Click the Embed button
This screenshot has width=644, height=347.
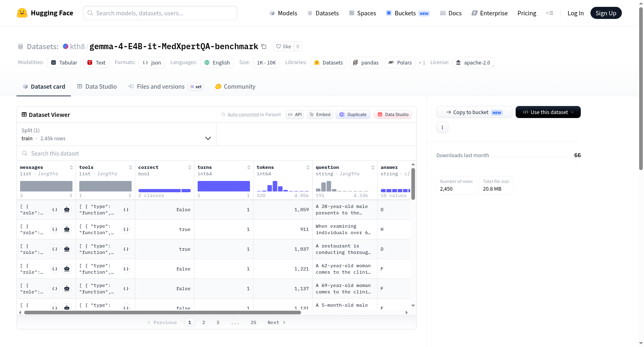(x=319, y=114)
